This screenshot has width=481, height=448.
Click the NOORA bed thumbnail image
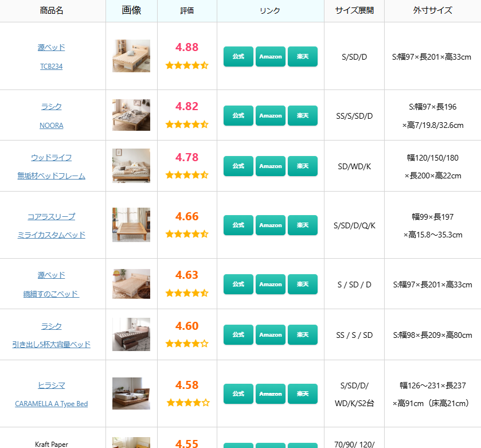(131, 115)
